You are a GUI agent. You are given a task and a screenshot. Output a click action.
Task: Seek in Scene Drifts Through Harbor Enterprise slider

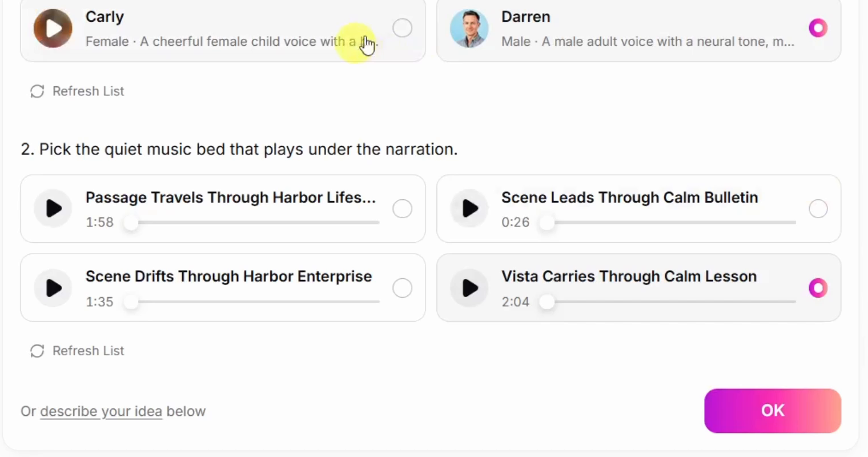(252, 302)
